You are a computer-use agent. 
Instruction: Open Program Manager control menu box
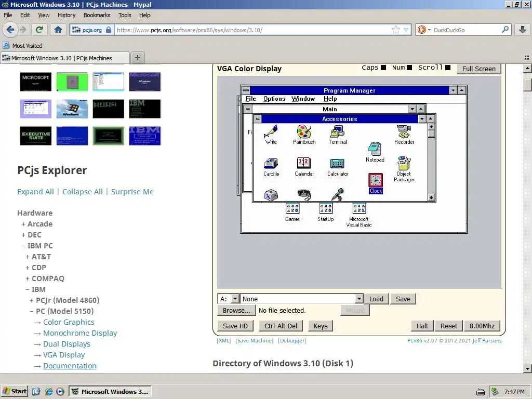pos(246,90)
